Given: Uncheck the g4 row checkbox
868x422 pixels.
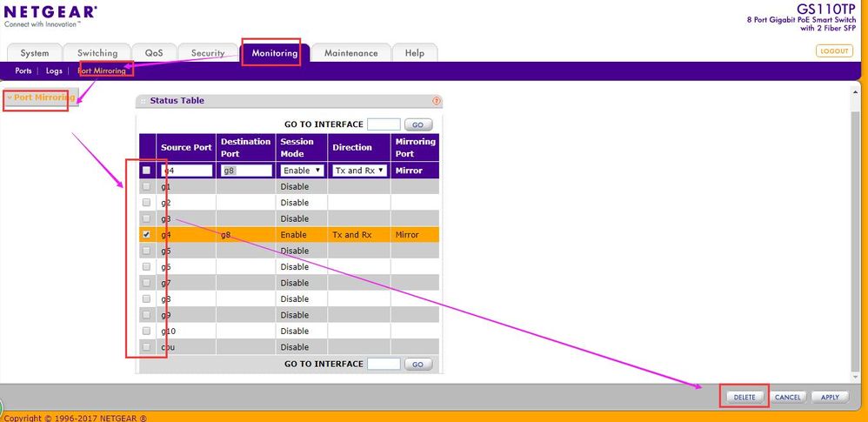Looking at the screenshot, I should (146, 235).
